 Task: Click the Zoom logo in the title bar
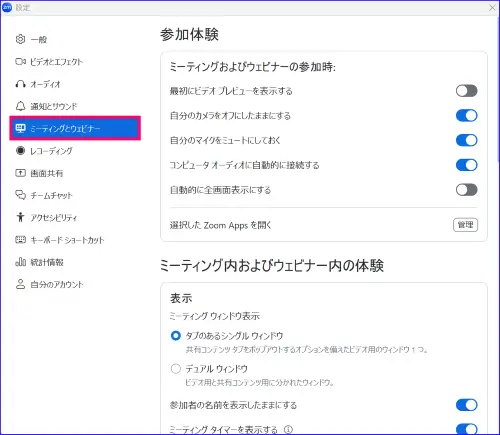[x=7, y=7]
